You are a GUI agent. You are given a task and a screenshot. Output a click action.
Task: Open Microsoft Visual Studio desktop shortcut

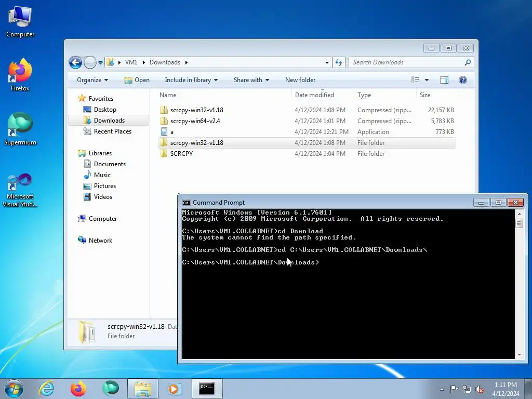pos(20,190)
